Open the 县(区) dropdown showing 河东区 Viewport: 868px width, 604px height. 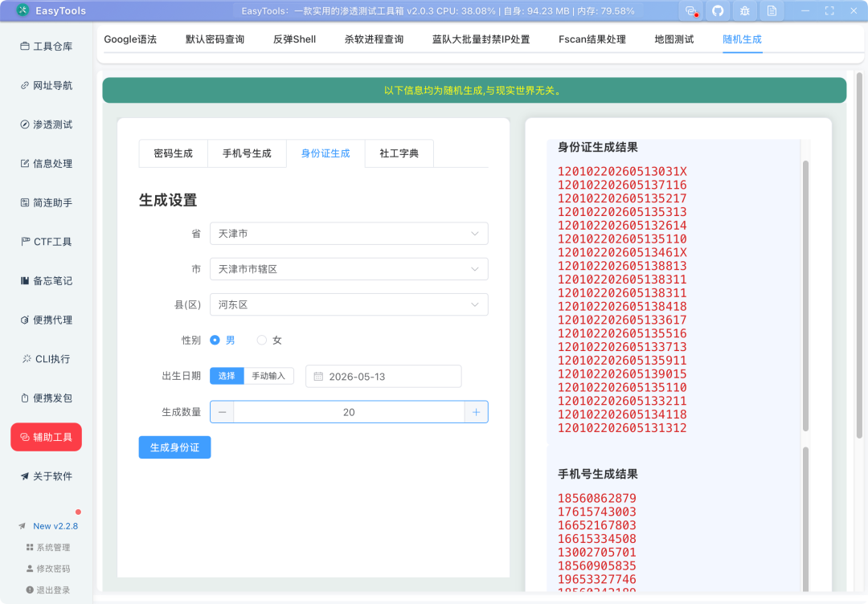point(349,304)
